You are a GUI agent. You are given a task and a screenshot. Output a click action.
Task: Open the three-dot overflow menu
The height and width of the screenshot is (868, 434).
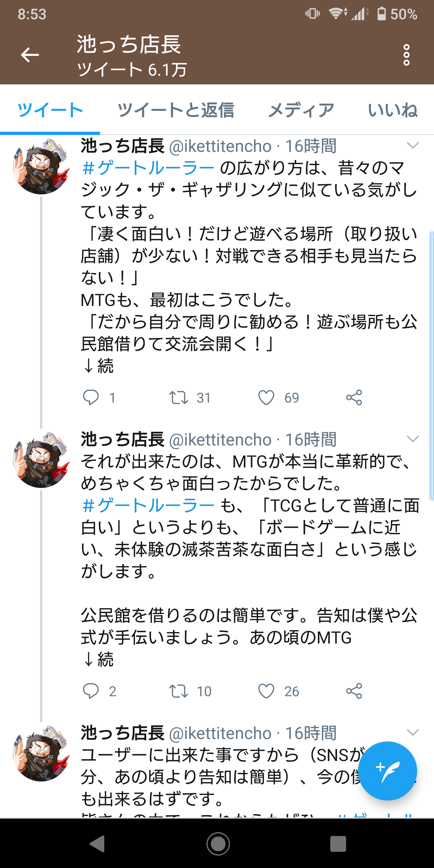406,55
